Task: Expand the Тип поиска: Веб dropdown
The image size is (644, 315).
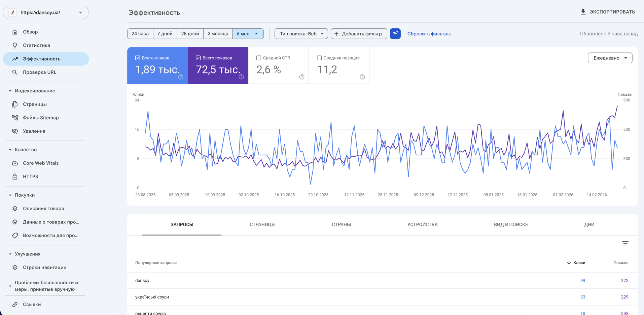Action: [301, 34]
